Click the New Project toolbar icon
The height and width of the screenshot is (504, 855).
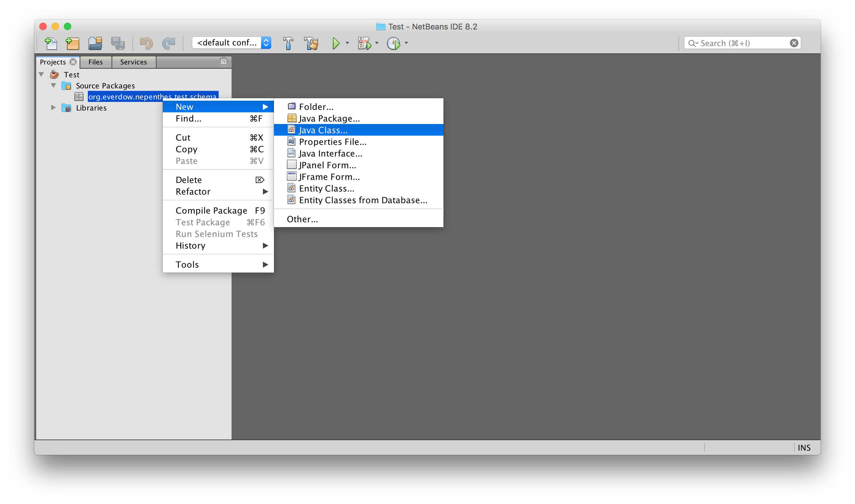72,43
